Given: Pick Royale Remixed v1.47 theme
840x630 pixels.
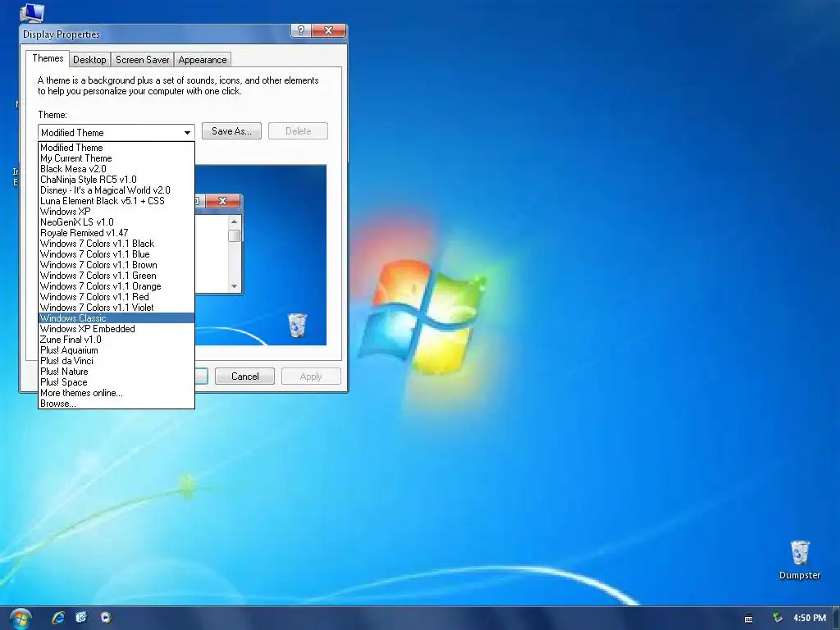Looking at the screenshot, I should pos(116,233).
